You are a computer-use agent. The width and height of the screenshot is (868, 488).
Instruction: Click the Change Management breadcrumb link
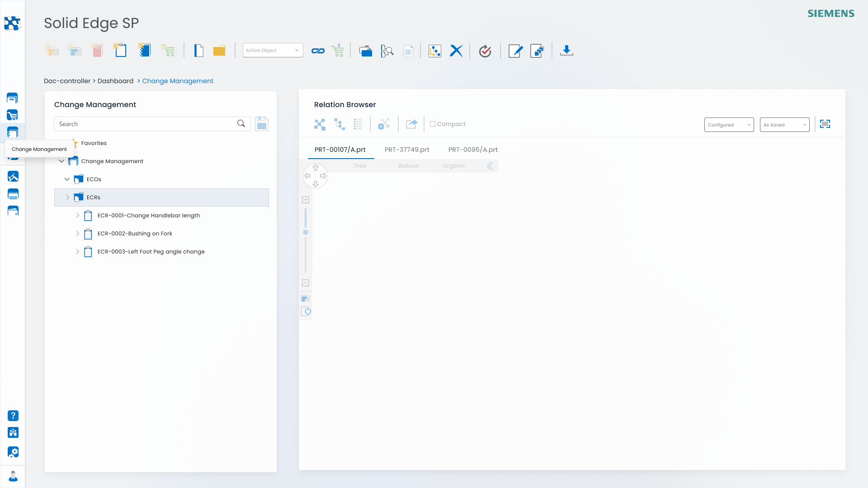point(178,81)
